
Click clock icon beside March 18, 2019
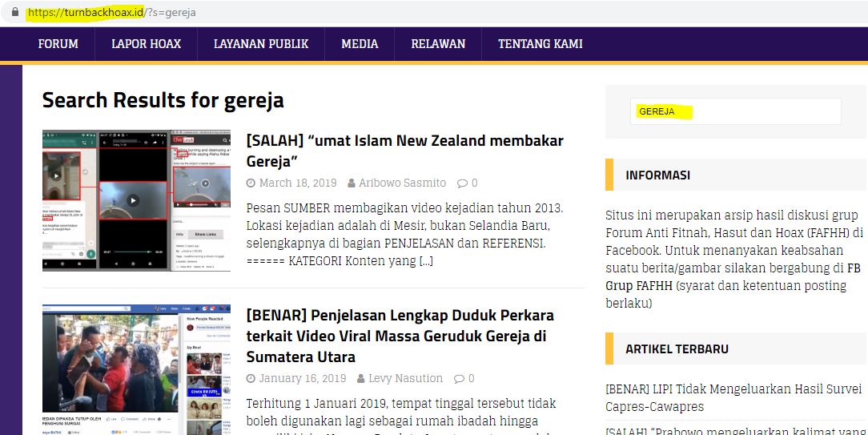click(251, 183)
